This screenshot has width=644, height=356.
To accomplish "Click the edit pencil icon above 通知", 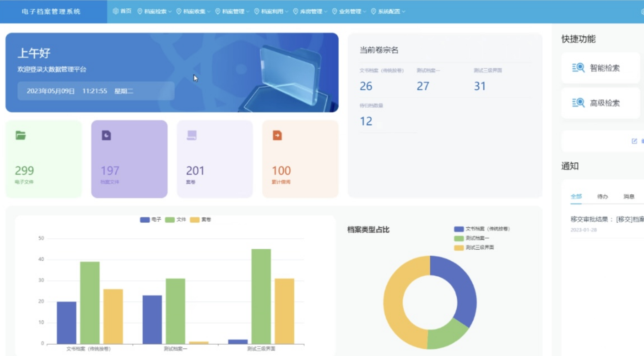I will pos(634,141).
